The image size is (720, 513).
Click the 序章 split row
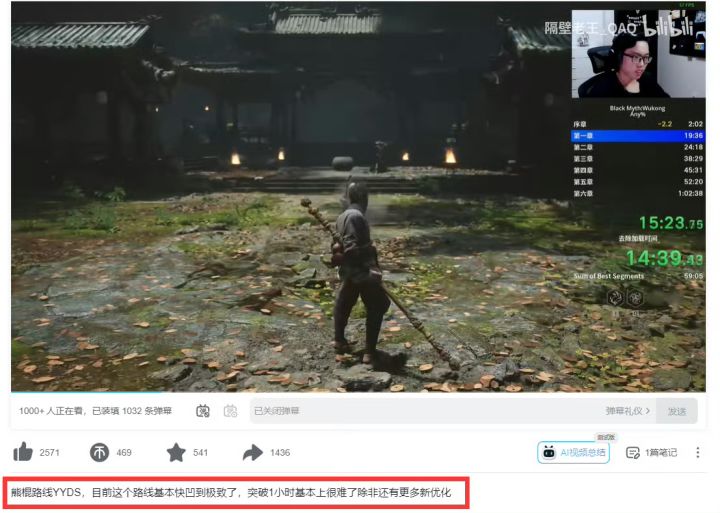tap(638, 124)
